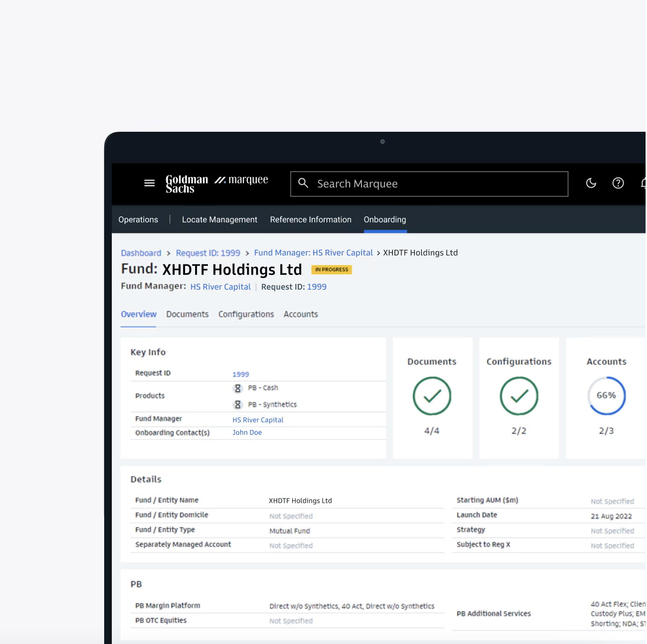Click the Goldman Sachs Marquee logo
647x644 pixels.
point(216,184)
